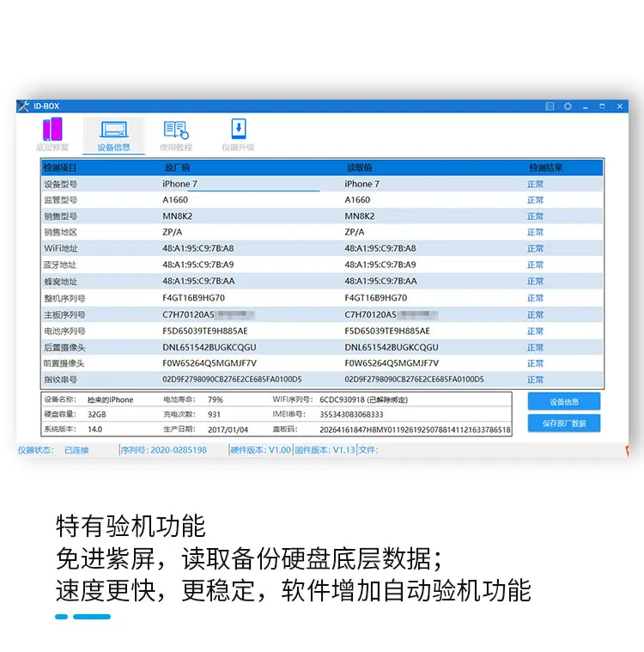Click 正常 result in 蓝牙地址 row
The image size is (644, 652).
point(536,265)
